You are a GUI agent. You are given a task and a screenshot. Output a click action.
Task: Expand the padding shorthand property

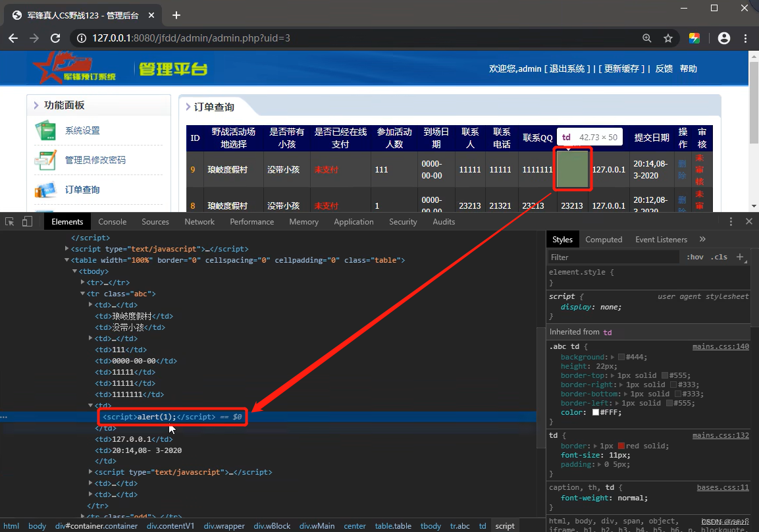click(x=599, y=465)
